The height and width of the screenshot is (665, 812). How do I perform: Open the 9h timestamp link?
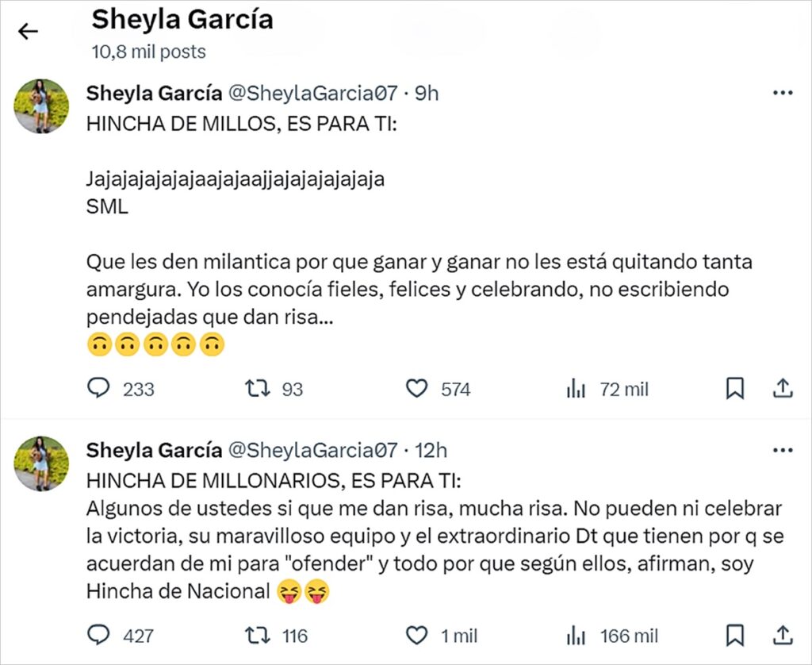pos(427,93)
